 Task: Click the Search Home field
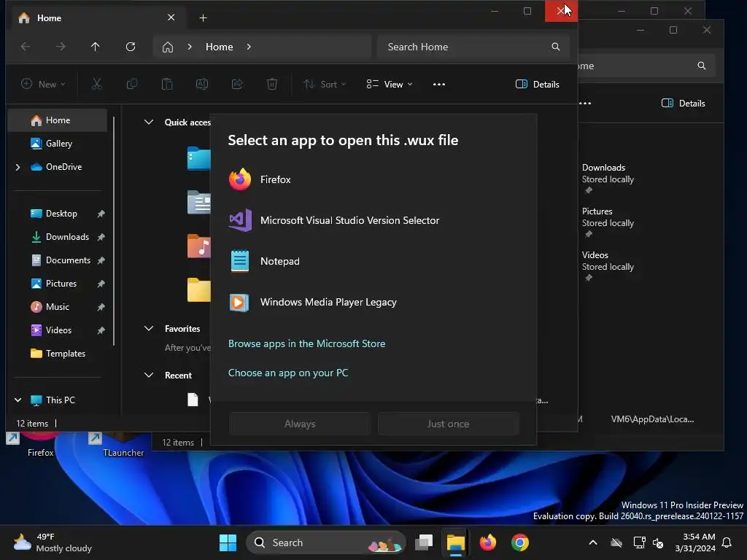click(x=473, y=47)
